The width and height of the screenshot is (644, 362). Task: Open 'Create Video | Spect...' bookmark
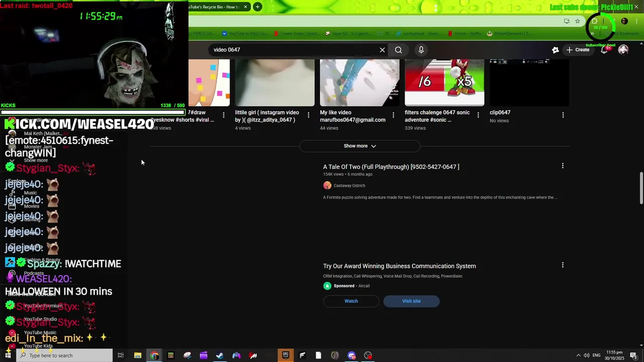[x=296, y=34]
